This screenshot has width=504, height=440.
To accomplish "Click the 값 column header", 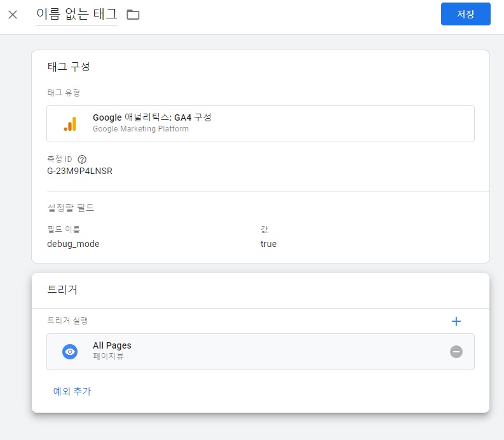I will [x=264, y=229].
